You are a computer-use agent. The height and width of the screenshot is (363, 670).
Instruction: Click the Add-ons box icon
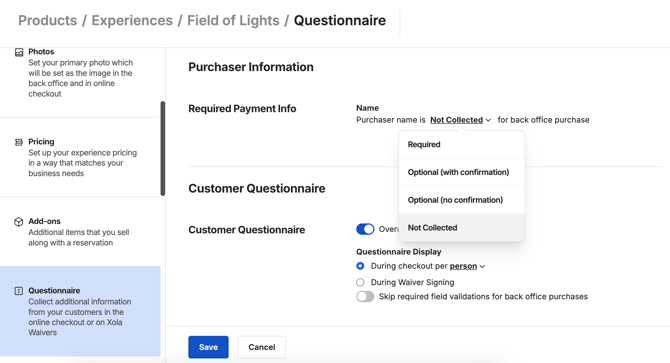point(18,222)
